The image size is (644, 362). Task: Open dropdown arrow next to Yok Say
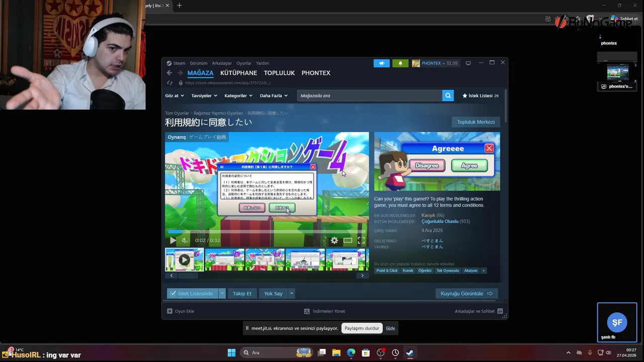(291, 294)
